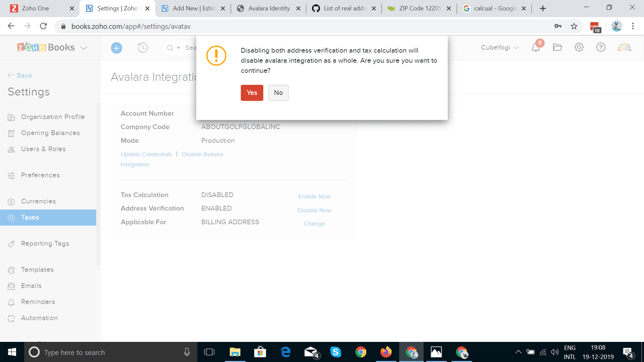The image size is (644, 362).
Task: Open Task View in the taskbar
Action: click(209, 352)
